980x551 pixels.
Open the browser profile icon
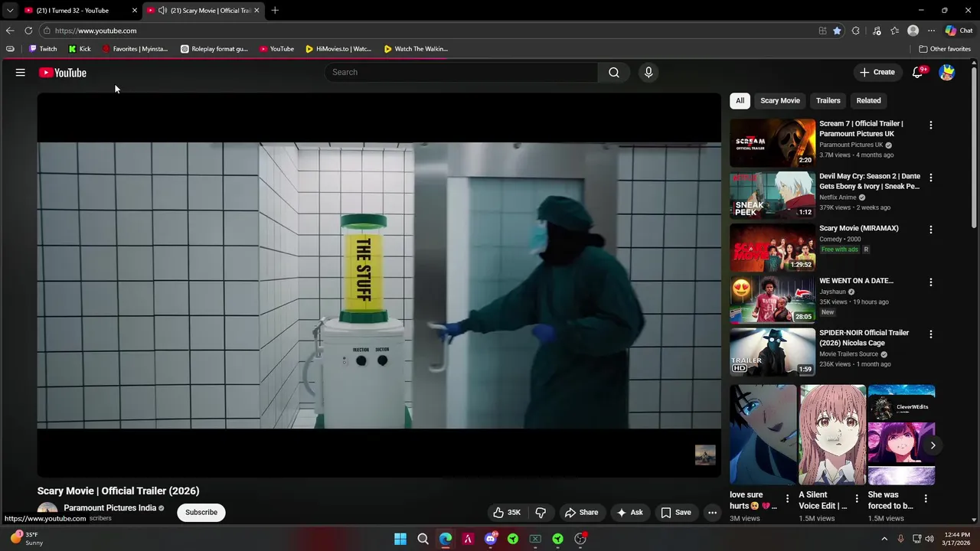click(913, 31)
